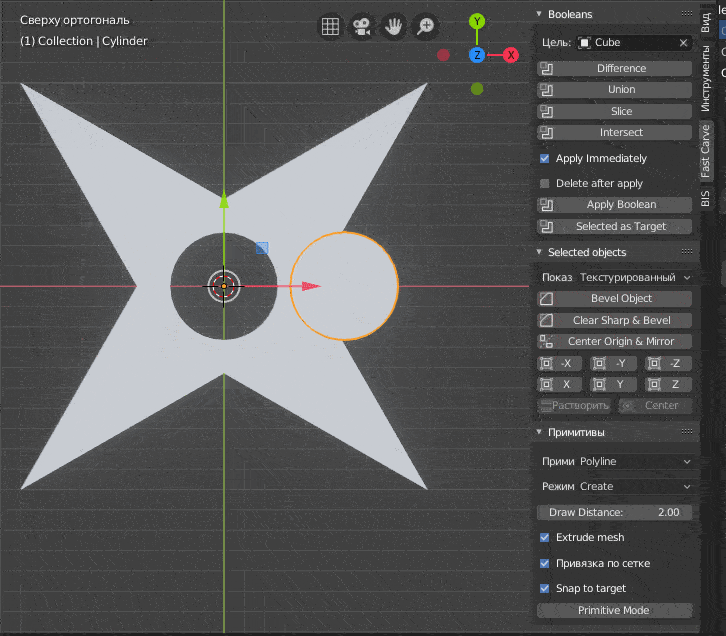
Task: Mirror along positive X axis button
Action: [x=559, y=384]
